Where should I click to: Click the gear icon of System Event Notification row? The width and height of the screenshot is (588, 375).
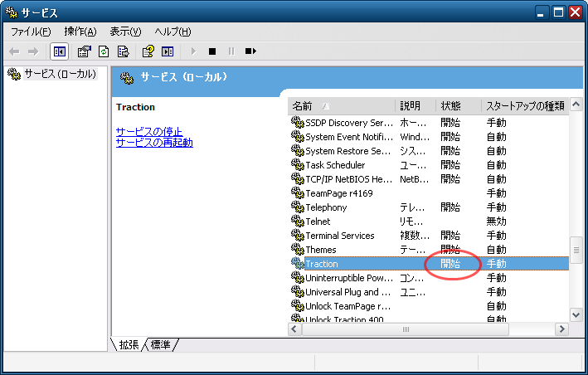tap(298, 137)
